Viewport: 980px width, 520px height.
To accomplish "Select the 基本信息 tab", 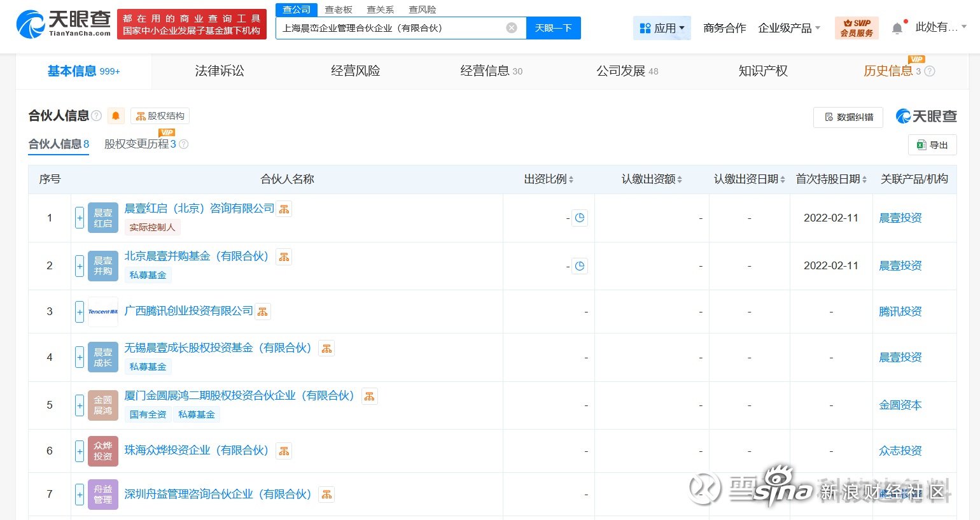I will tap(83, 71).
